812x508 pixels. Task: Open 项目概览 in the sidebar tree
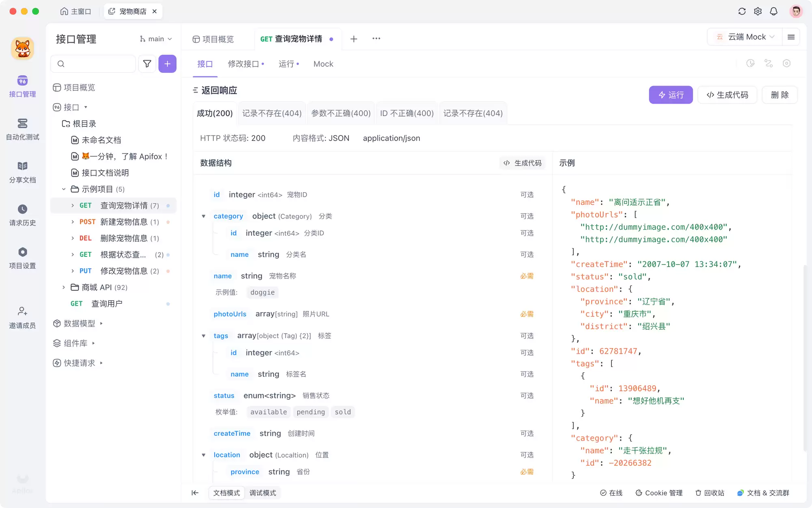pyautogui.click(x=73, y=88)
